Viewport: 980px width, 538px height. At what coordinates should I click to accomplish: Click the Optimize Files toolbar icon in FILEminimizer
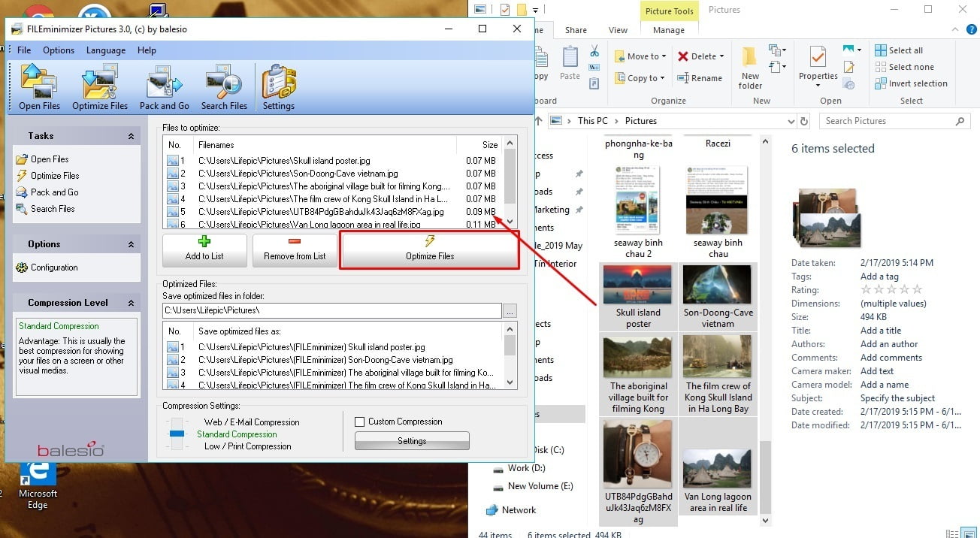click(100, 87)
